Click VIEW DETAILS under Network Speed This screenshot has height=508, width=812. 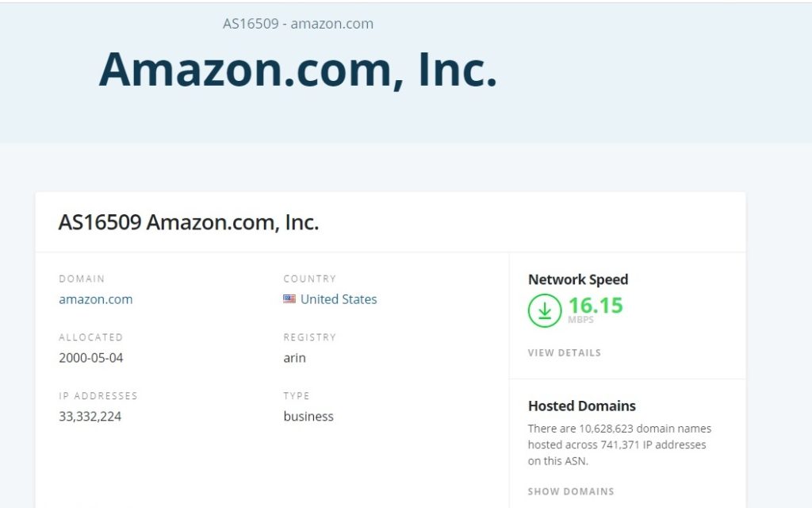point(564,352)
